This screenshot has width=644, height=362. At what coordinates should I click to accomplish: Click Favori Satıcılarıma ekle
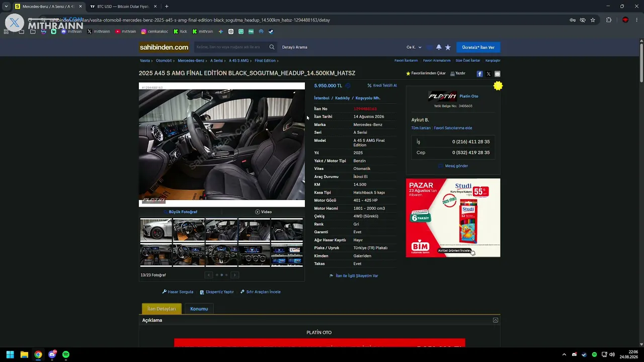pos(453,128)
